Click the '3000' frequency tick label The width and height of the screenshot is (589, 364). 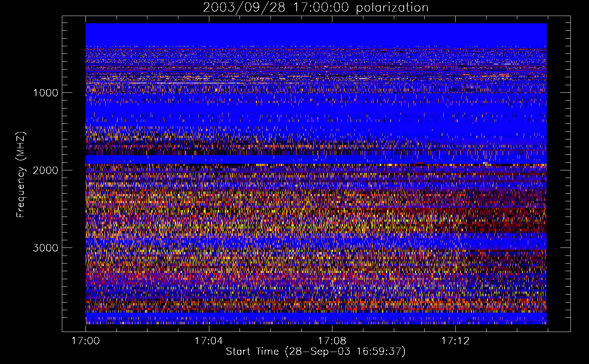coord(46,248)
